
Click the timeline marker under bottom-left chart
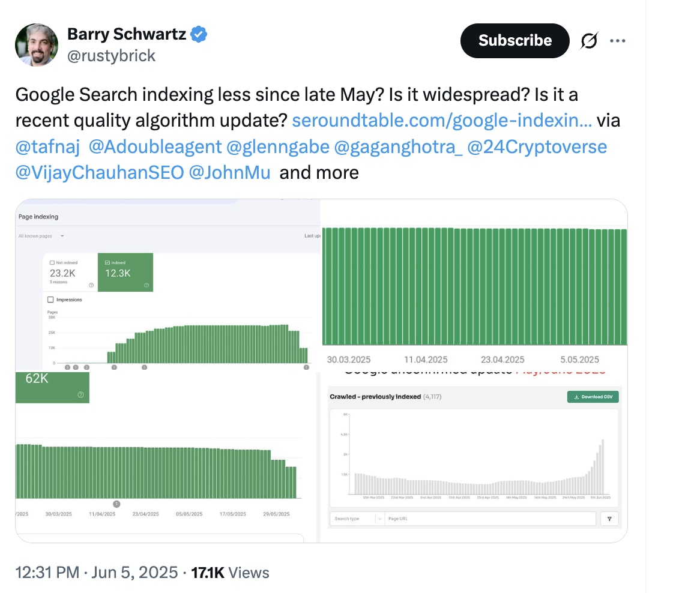click(x=116, y=504)
